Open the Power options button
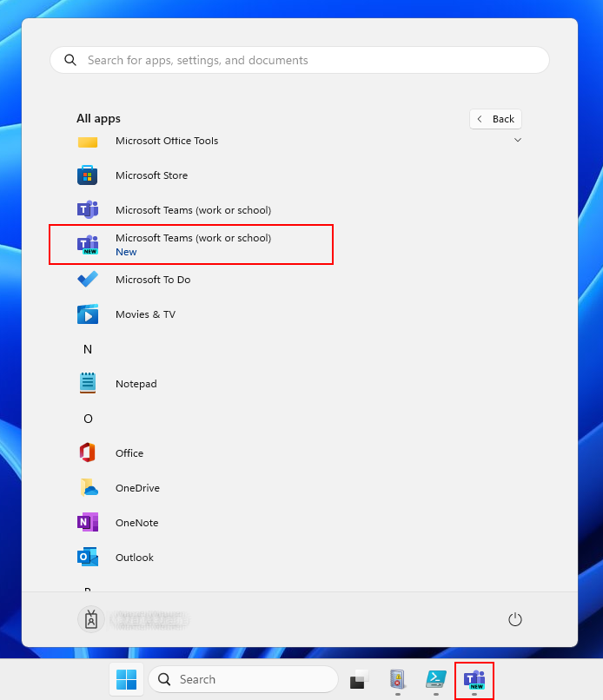Screen dimensions: 603x700 pos(515,619)
